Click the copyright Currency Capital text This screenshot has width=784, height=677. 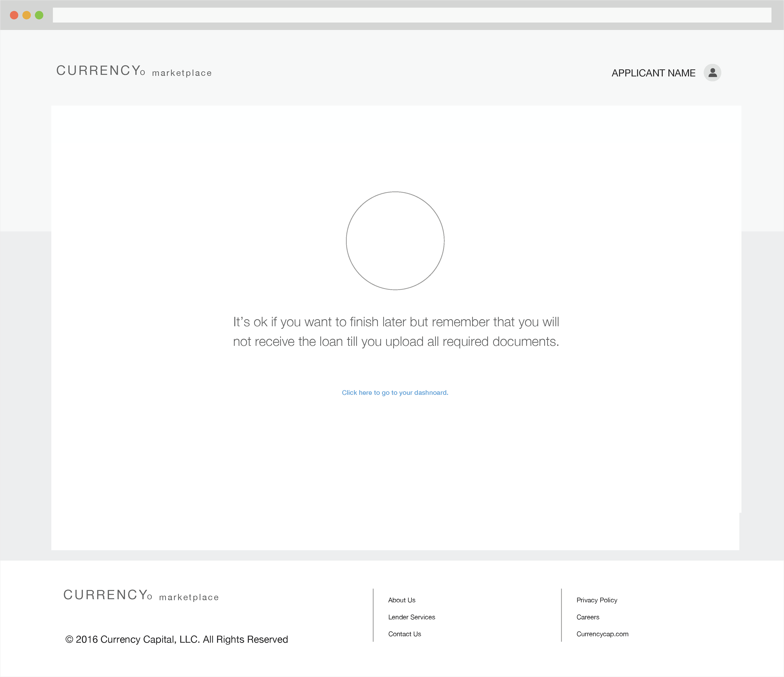pos(176,640)
